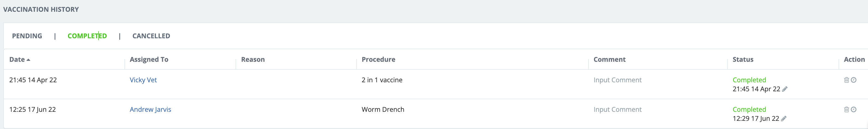This screenshot has width=868, height=129.
Task: Select the Completed tab
Action: 87,36
